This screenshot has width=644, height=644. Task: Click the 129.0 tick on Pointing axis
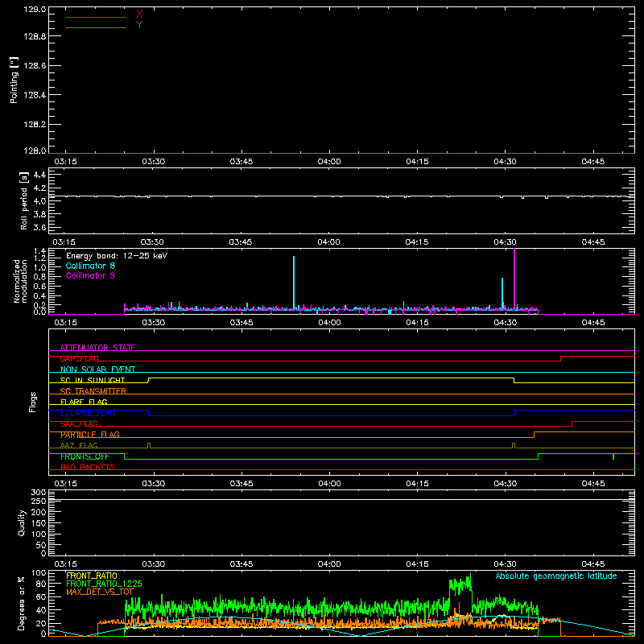tap(35, 9)
